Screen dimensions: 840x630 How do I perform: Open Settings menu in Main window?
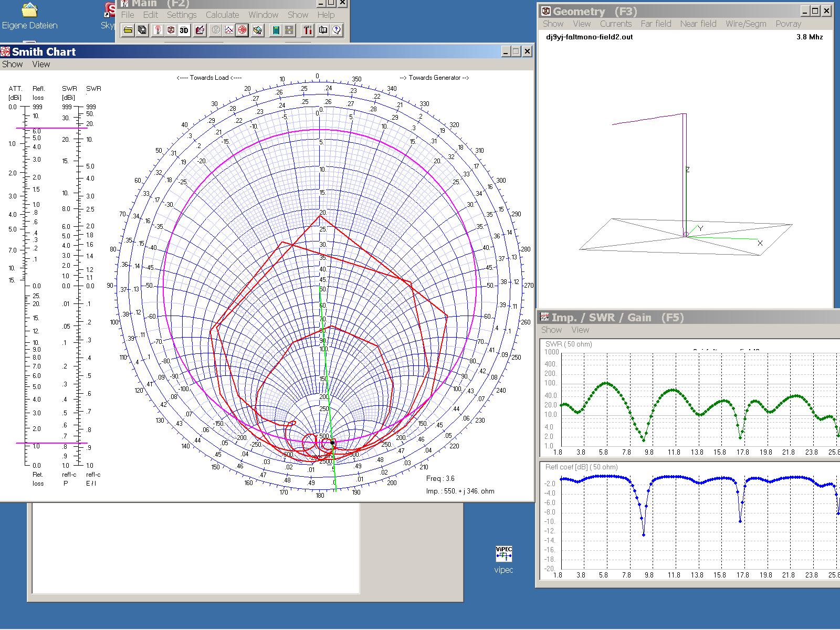coord(182,15)
